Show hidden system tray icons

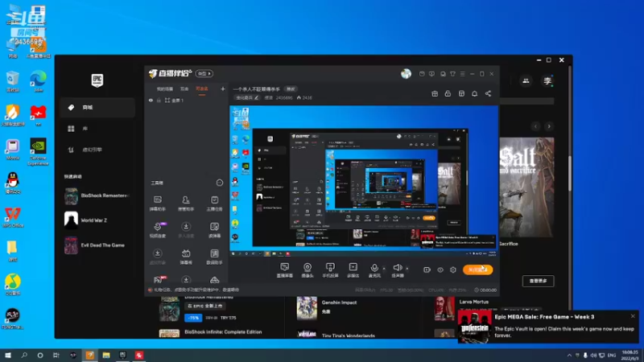tap(569, 356)
